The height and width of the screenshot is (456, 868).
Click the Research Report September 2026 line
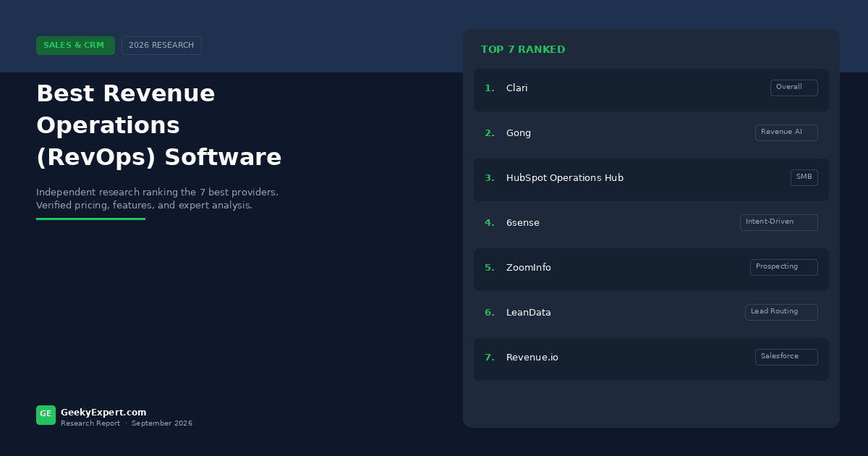click(127, 423)
